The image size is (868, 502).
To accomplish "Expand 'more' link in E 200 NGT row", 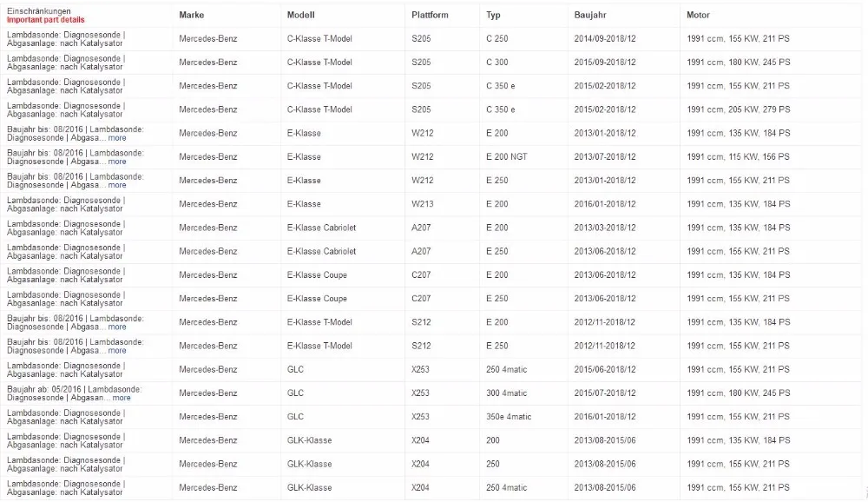I will click(x=117, y=162).
